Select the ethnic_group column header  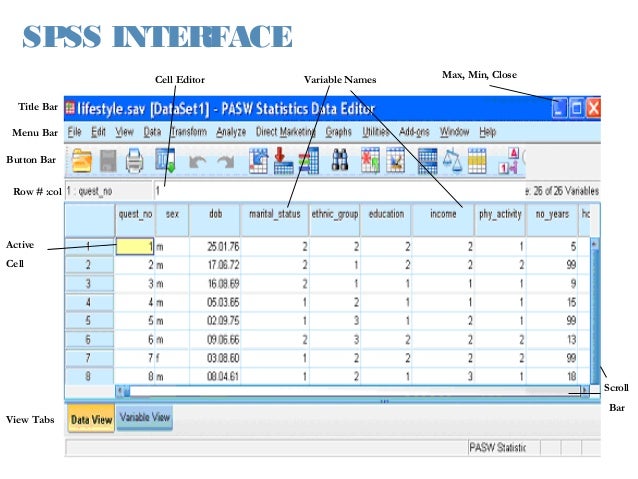[334, 219]
